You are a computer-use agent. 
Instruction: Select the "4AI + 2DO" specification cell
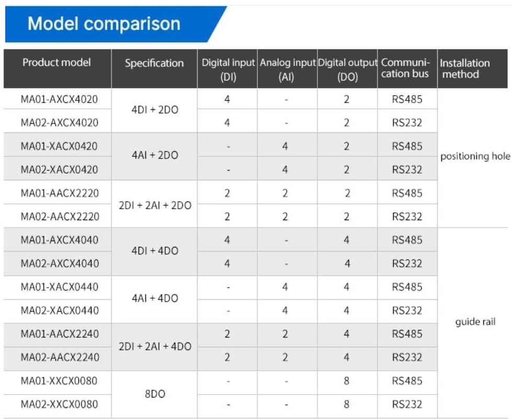[x=155, y=155]
